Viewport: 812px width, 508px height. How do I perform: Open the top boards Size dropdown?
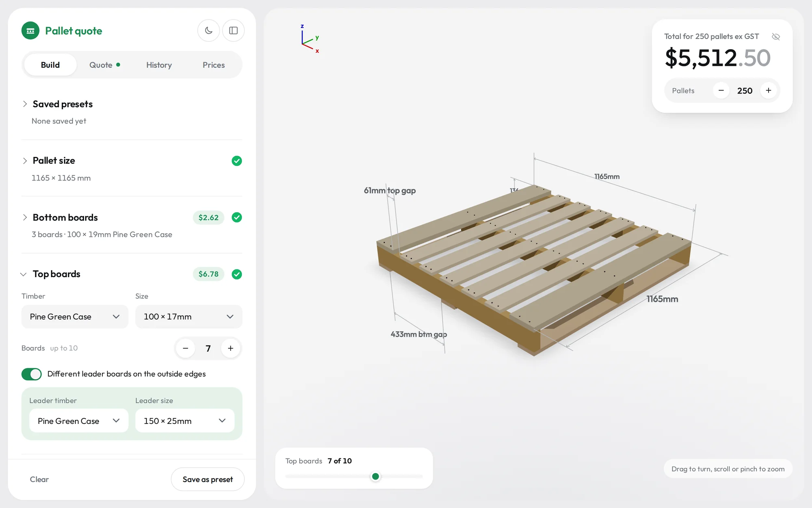point(189,317)
